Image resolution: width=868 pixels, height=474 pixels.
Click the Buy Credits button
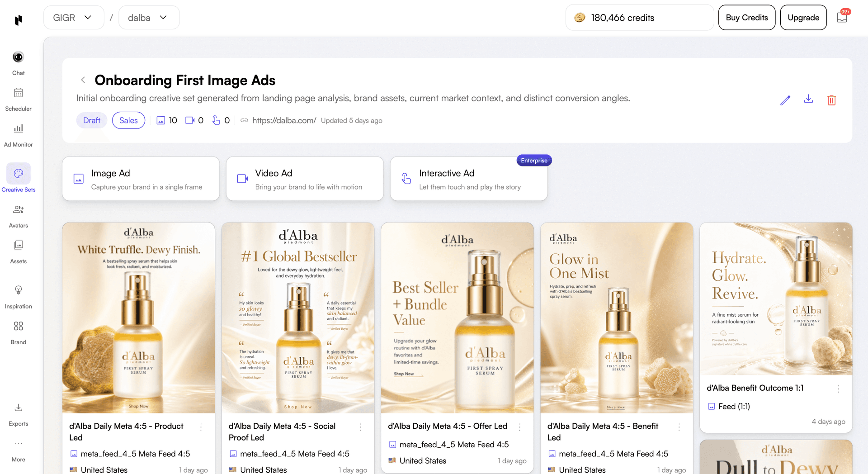(x=747, y=18)
